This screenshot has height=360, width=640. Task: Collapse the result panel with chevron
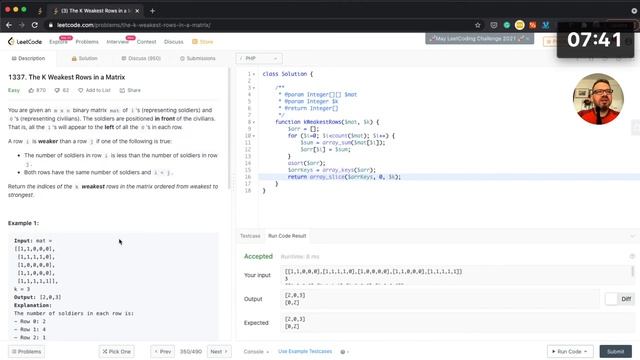(632, 236)
